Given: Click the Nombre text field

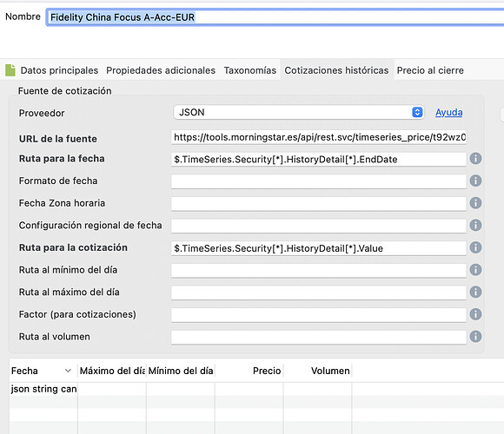Looking at the screenshot, I should (275, 17).
